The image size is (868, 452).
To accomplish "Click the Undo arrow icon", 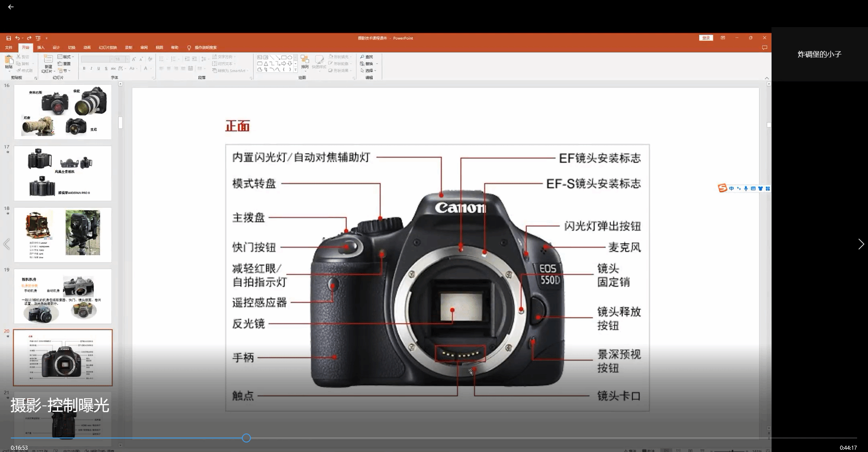I will [17, 38].
